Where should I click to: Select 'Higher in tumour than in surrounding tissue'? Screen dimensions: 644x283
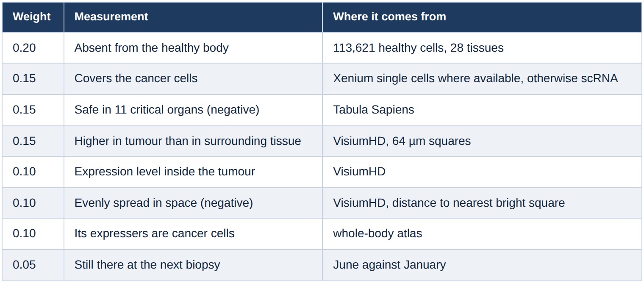coord(193,141)
